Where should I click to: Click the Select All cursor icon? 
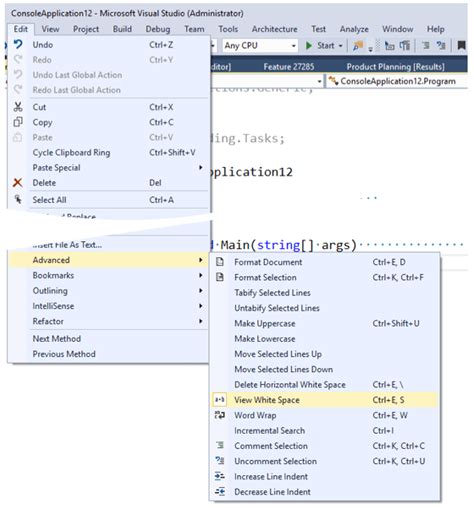(18, 199)
